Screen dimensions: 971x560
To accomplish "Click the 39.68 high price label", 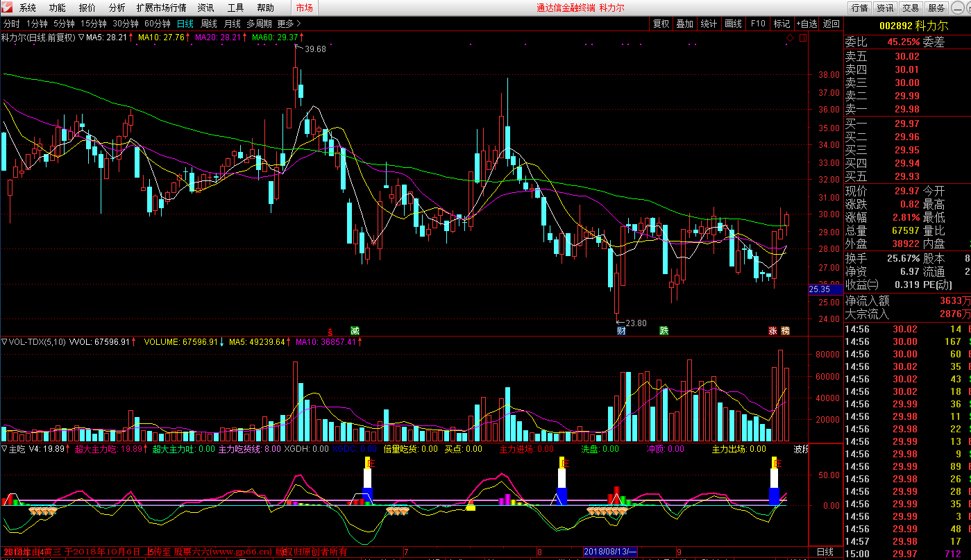I will 315,49.
